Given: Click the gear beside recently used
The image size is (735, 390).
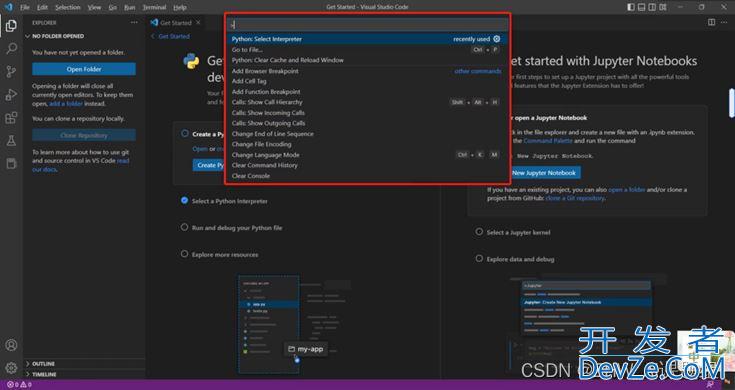Looking at the screenshot, I should pyautogui.click(x=497, y=39).
